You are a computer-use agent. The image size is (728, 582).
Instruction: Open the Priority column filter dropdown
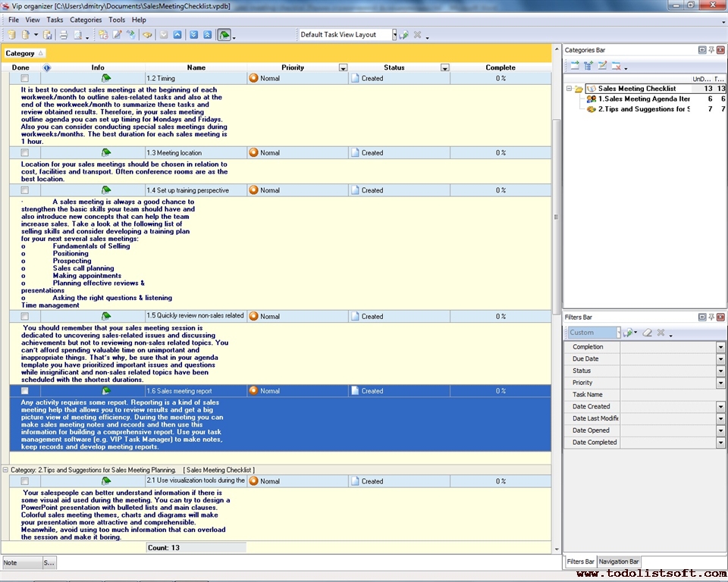pyautogui.click(x=343, y=67)
